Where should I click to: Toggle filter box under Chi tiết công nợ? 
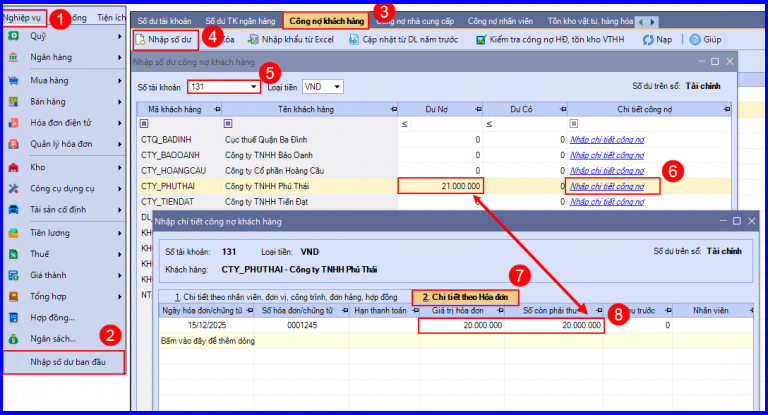click(x=574, y=123)
